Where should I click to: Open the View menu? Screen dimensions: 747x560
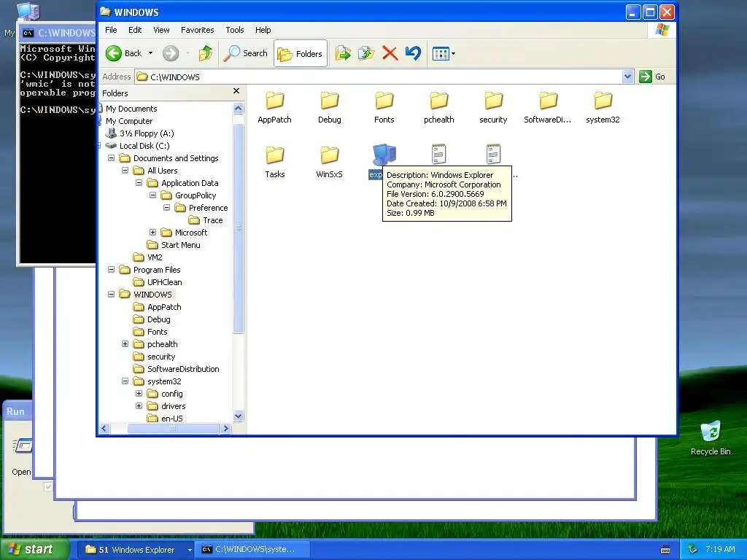161,30
